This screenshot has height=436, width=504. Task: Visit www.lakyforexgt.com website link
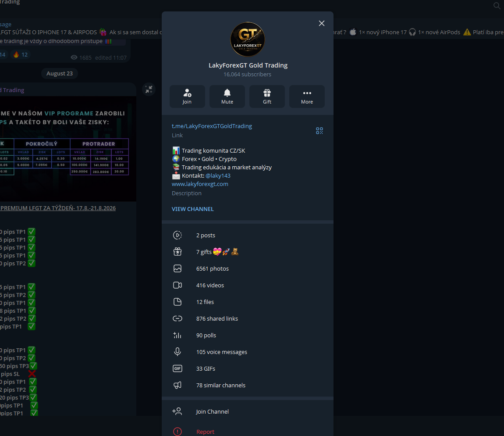point(200,184)
